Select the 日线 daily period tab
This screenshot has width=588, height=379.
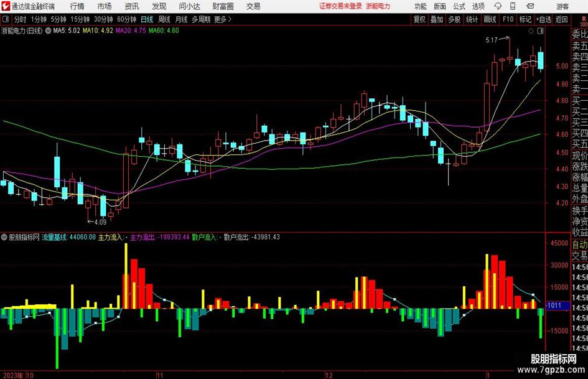147,19
